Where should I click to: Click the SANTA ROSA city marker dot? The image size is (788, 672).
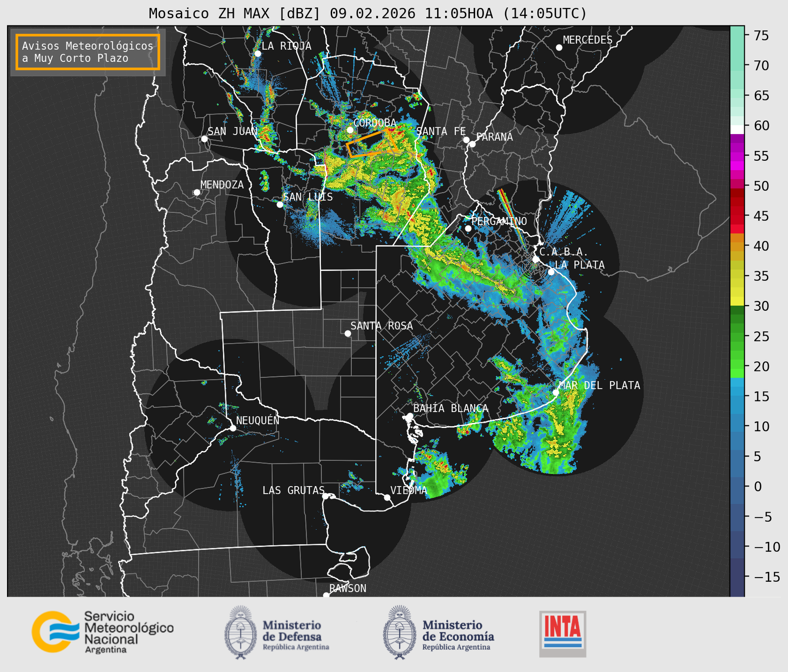point(348,333)
